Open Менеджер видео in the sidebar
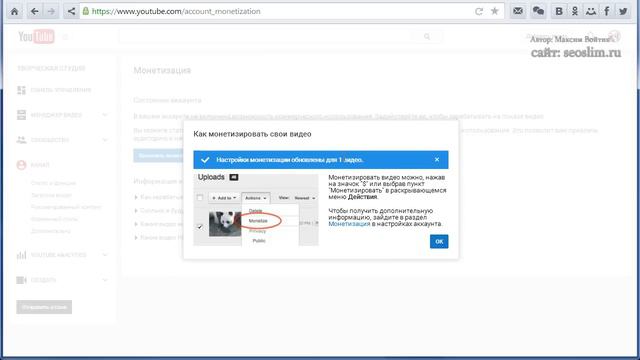Screen dimensions: 640x360 click(56, 115)
